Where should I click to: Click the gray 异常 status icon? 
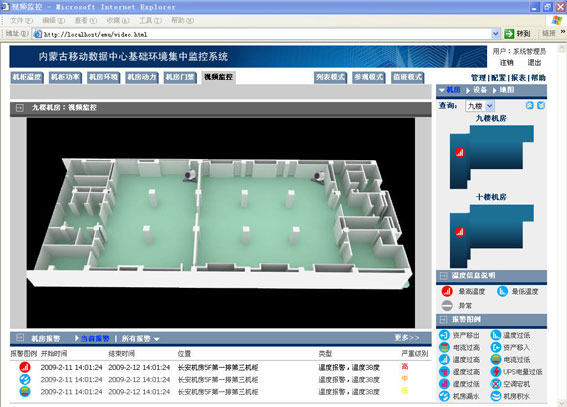click(447, 305)
